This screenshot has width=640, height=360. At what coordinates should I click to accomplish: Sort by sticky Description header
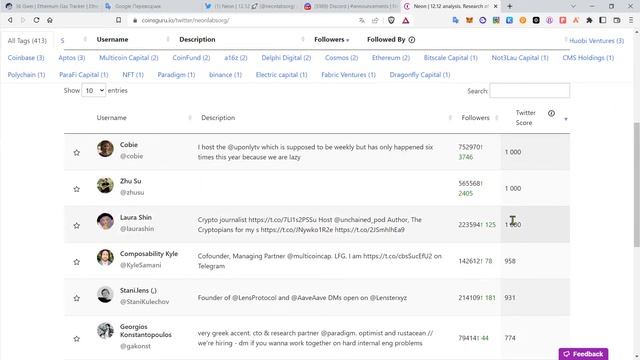(x=197, y=40)
